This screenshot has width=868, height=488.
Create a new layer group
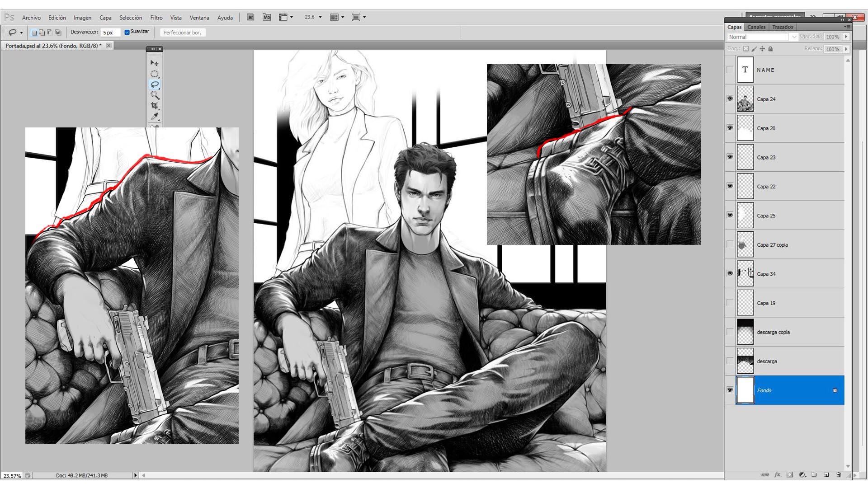click(814, 474)
